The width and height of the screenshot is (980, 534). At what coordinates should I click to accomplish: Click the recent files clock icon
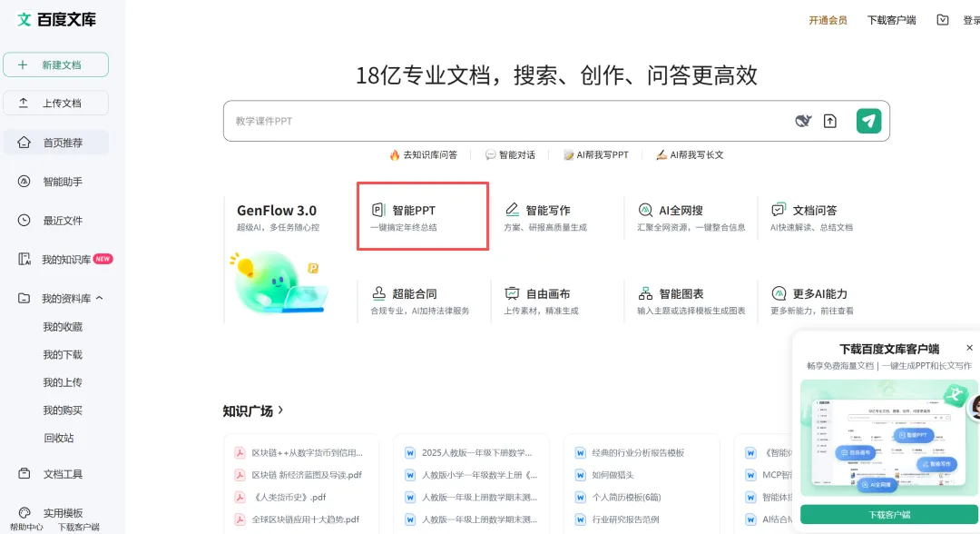click(x=24, y=220)
